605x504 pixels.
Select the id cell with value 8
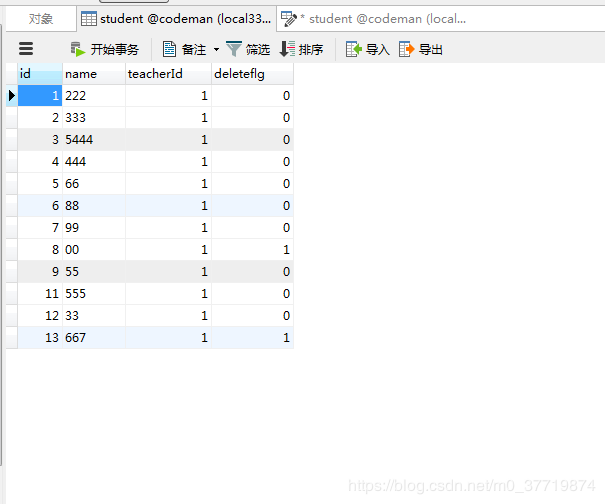[x=40, y=249]
